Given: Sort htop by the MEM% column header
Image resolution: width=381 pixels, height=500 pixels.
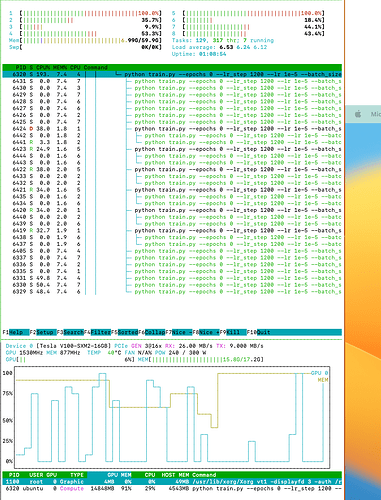Looking at the screenshot, I should point(60,67).
